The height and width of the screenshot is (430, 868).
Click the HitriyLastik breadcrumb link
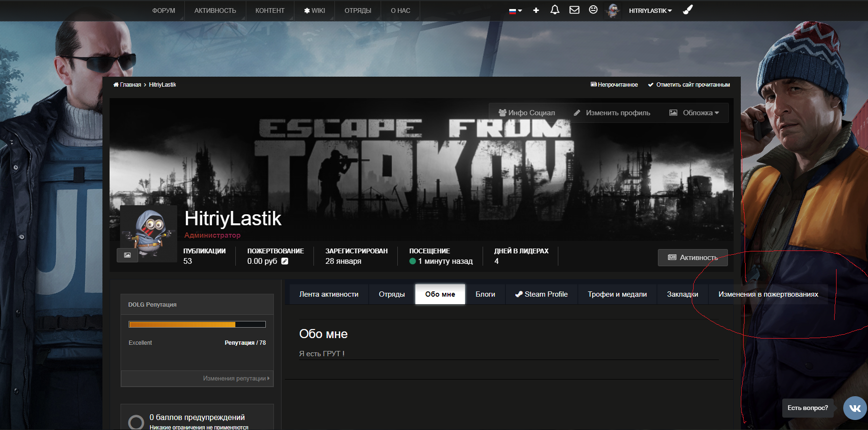point(162,85)
